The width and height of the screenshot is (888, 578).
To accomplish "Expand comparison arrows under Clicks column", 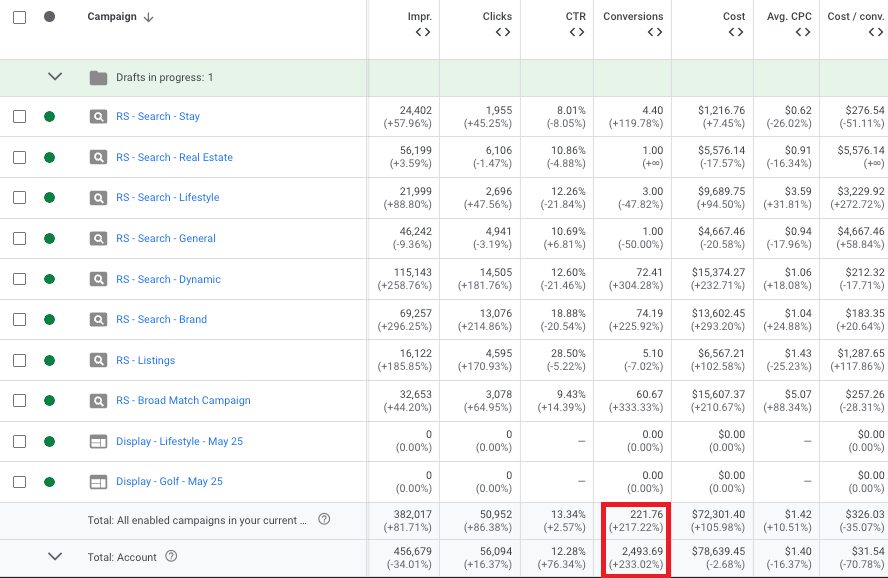I will pyautogui.click(x=503, y=32).
